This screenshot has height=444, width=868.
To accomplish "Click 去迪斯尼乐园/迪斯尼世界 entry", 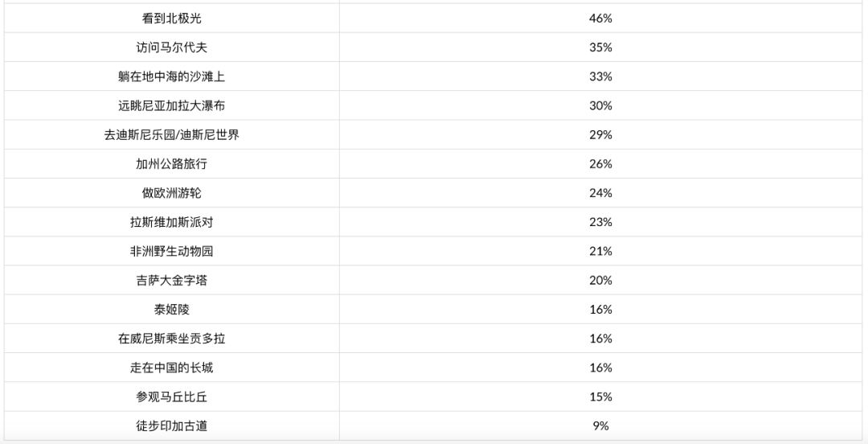I will click(x=172, y=134).
